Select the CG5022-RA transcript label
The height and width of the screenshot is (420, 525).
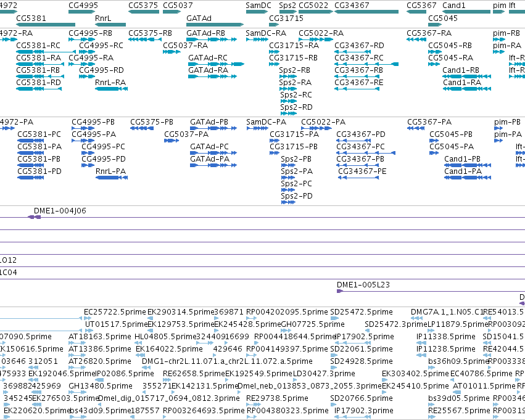coord(321,33)
